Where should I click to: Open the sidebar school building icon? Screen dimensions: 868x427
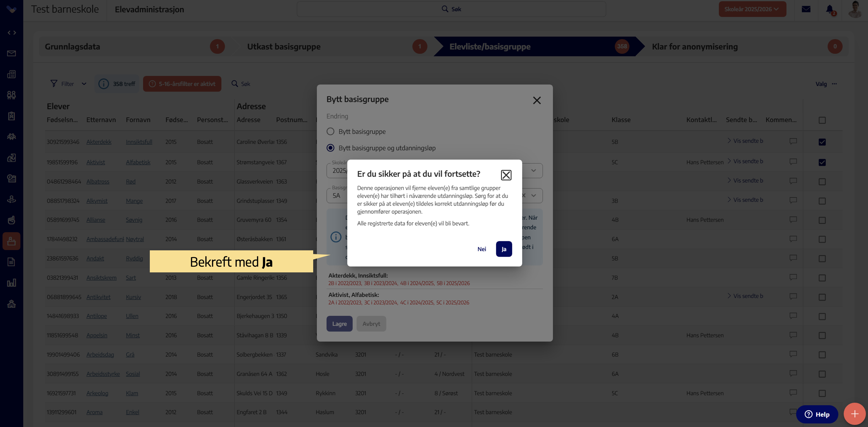click(11, 304)
